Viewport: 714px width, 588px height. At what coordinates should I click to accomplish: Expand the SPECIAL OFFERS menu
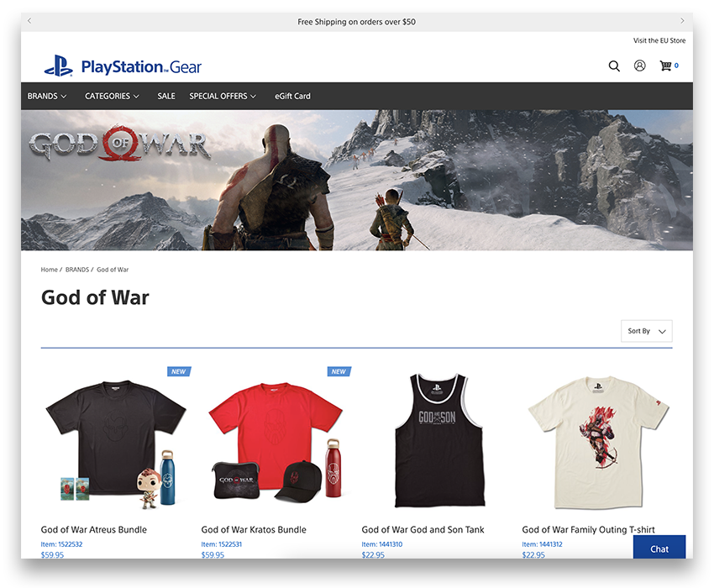(223, 96)
